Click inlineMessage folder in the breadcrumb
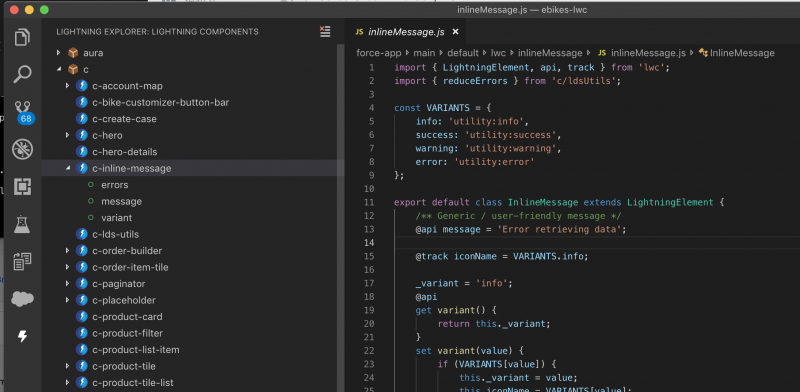The image size is (800, 392). click(550, 53)
